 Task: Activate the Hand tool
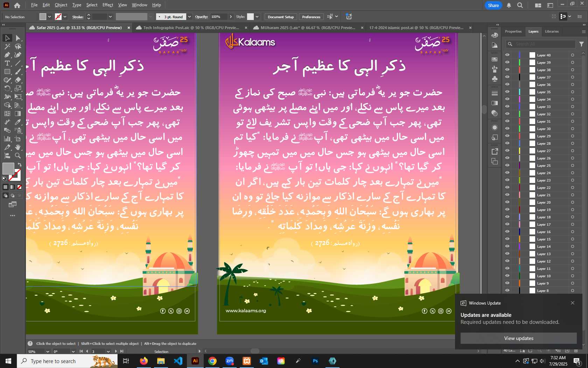tap(18, 147)
